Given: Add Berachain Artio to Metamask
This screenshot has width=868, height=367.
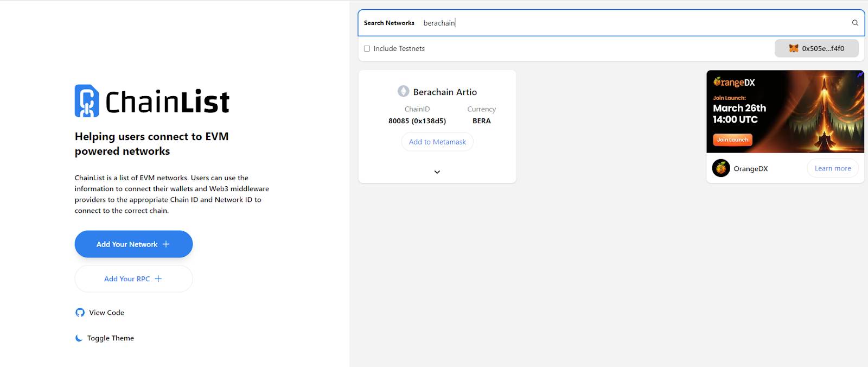Looking at the screenshot, I should 437,142.
